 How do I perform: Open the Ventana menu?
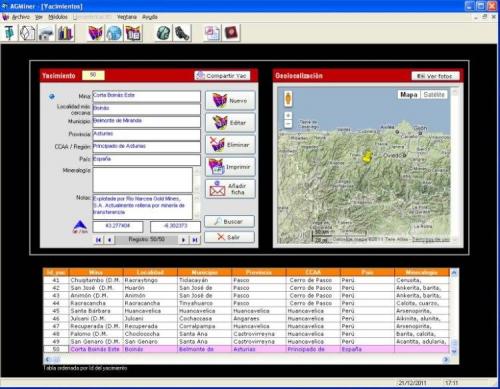tap(127, 17)
